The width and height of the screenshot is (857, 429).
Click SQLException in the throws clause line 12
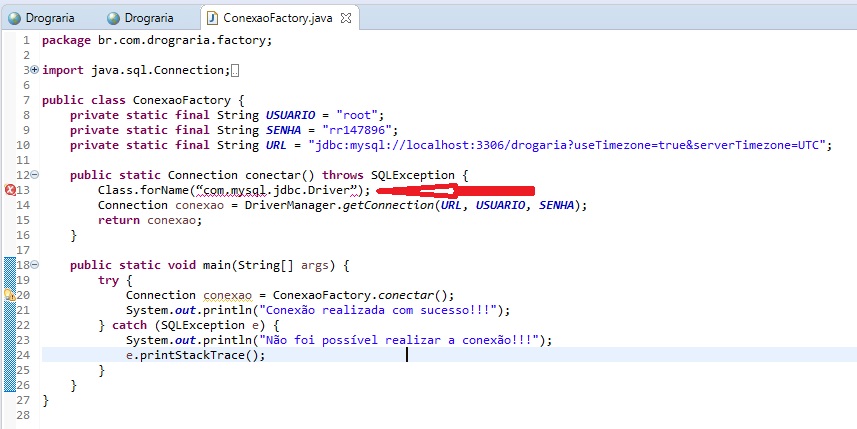(x=413, y=175)
